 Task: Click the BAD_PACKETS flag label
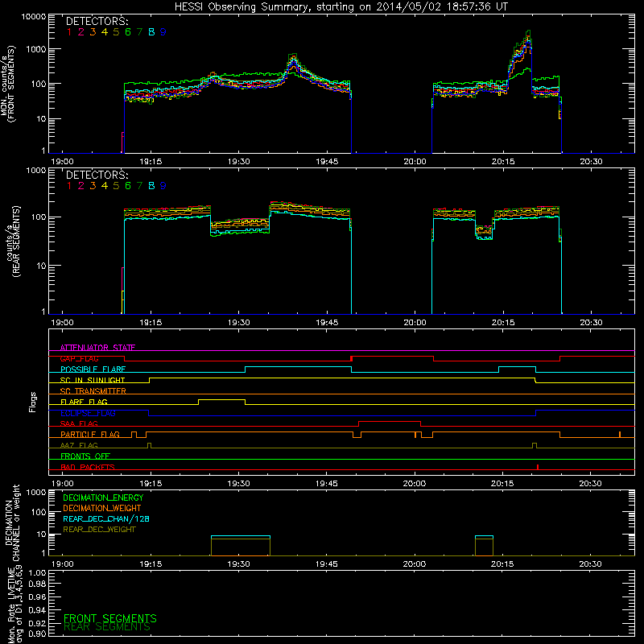(x=88, y=467)
